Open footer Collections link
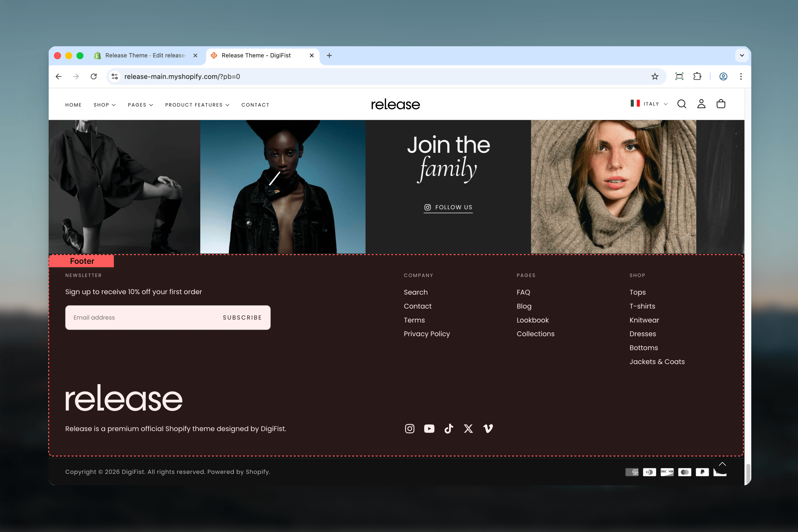The image size is (798, 532). pyautogui.click(x=535, y=334)
